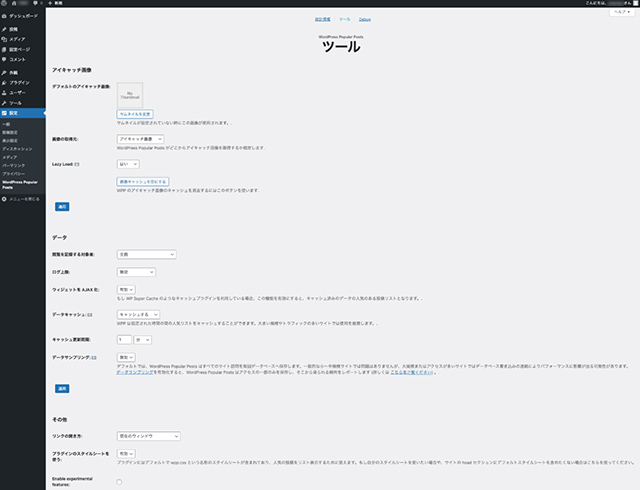Open 固定ページ pages icon in sidebar
The width and height of the screenshot is (640, 490).
[x=4, y=49]
